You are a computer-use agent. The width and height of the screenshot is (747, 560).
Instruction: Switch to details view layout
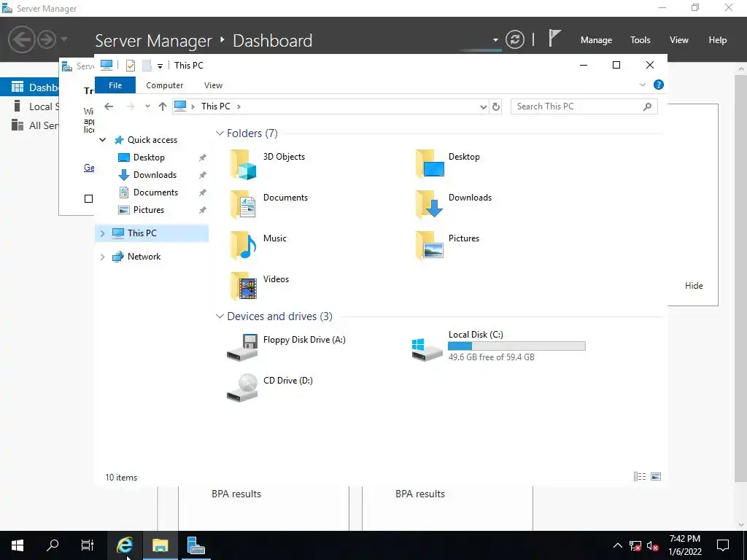tap(639, 477)
